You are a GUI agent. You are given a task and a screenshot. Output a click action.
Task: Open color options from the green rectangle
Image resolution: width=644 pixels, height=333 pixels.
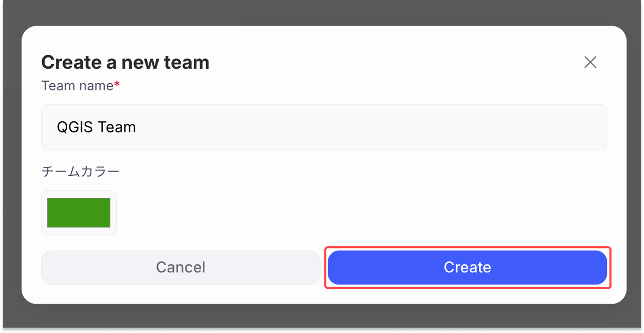click(x=79, y=213)
